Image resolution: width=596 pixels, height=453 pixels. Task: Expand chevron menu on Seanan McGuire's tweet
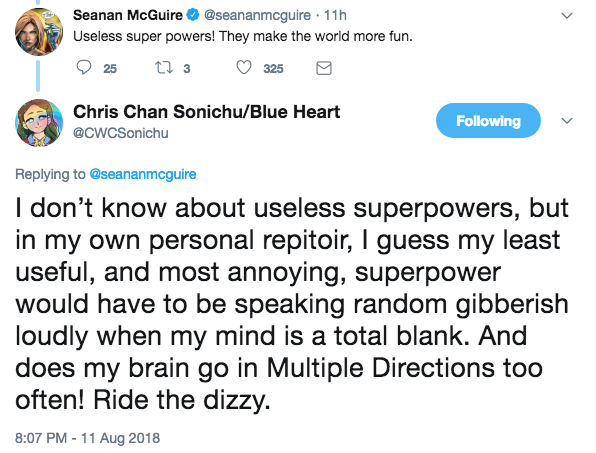point(567,16)
